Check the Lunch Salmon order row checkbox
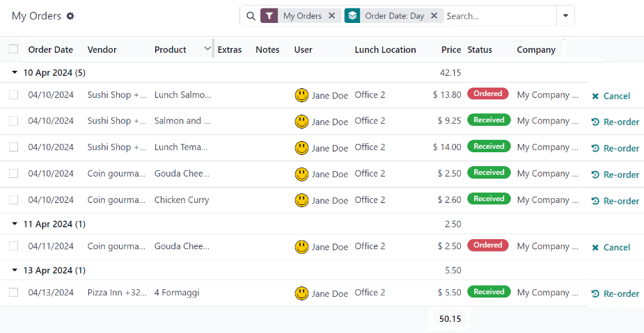644x333 pixels. coord(14,95)
